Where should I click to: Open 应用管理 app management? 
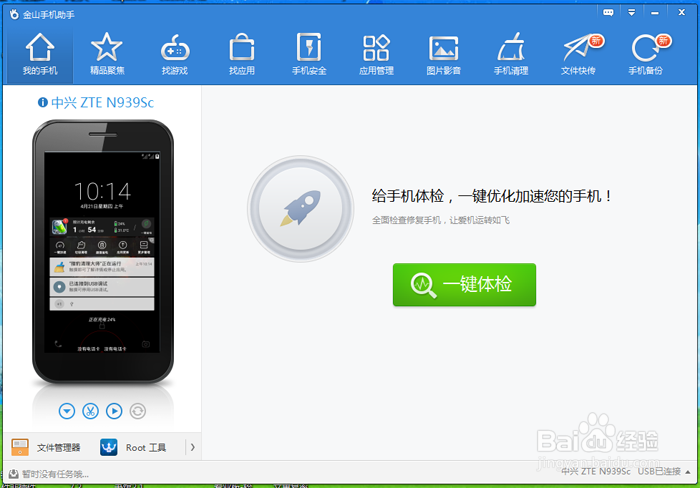click(376, 54)
